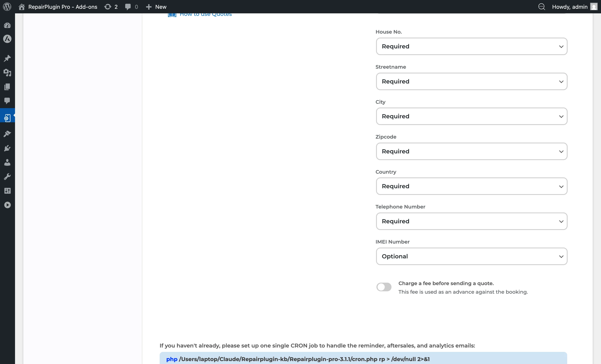
Task: Click the CRON job instruction sentence
Action: point(317,345)
